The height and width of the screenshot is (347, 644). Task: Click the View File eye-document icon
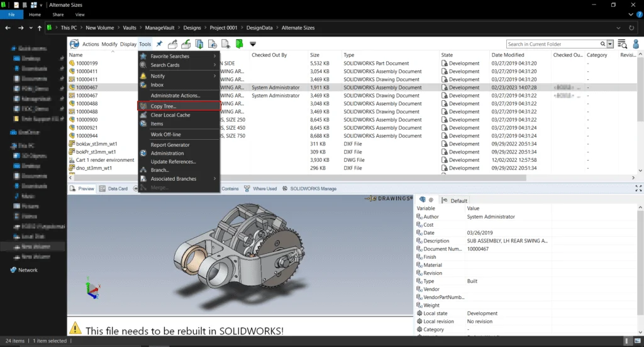(226, 43)
